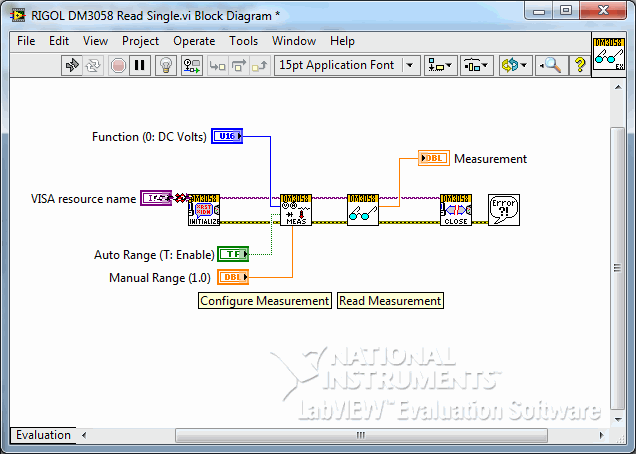Screen dimensions: 636x454
Task: Open the Window menu
Action: pos(294,41)
